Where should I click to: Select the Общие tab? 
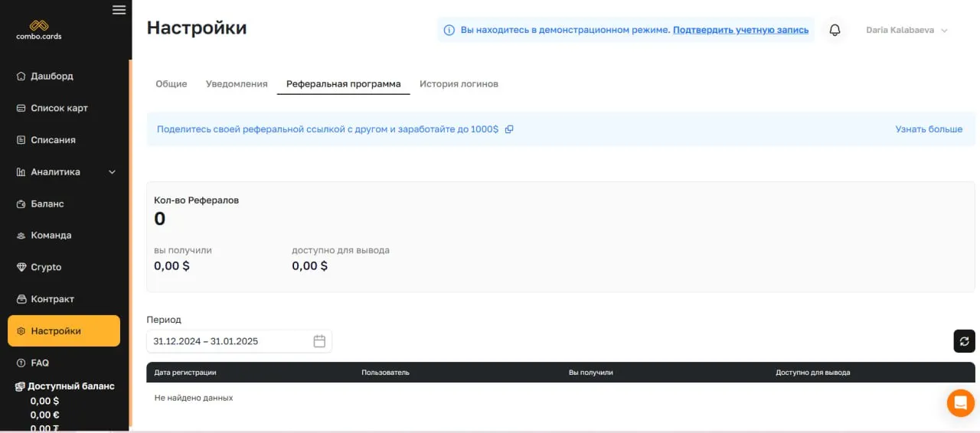[x=171, y=84]
